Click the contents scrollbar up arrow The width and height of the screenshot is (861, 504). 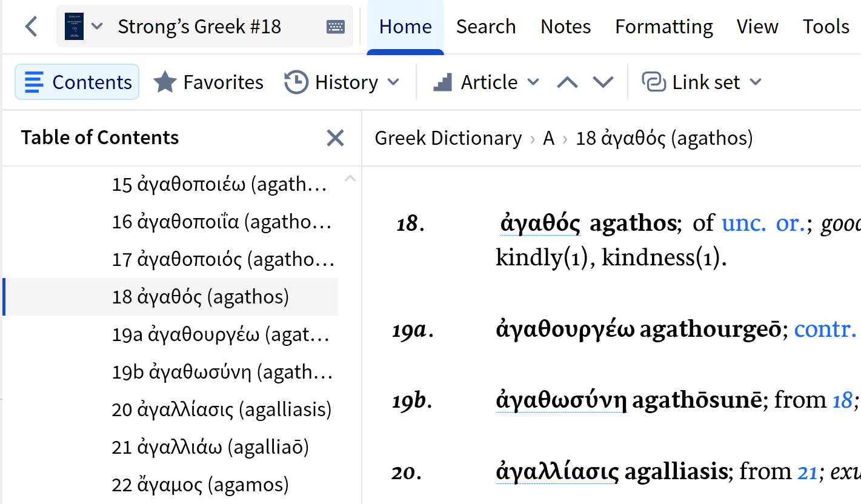[350, 178]
